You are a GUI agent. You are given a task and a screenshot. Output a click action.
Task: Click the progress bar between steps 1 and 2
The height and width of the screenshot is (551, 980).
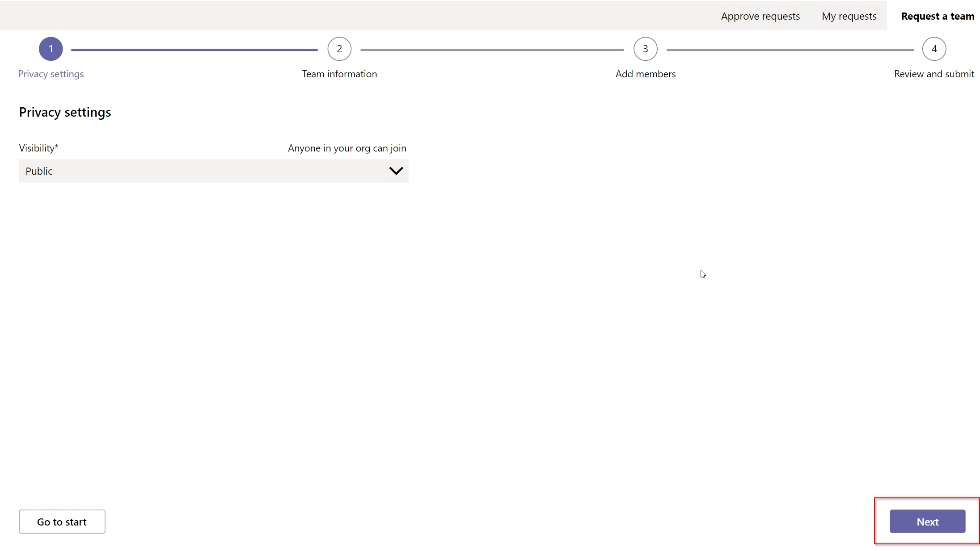click(x=194, y=49)
